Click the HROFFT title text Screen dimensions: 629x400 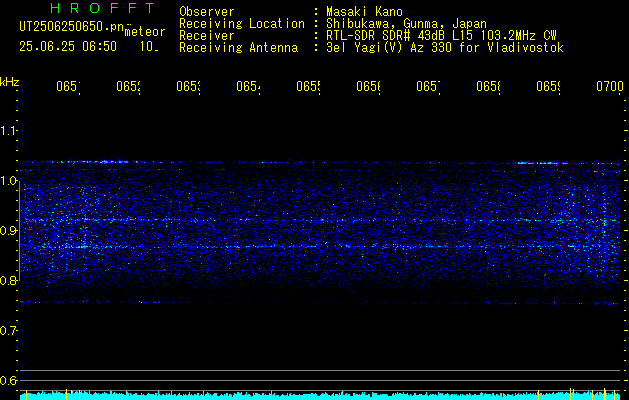pos(102,8)
